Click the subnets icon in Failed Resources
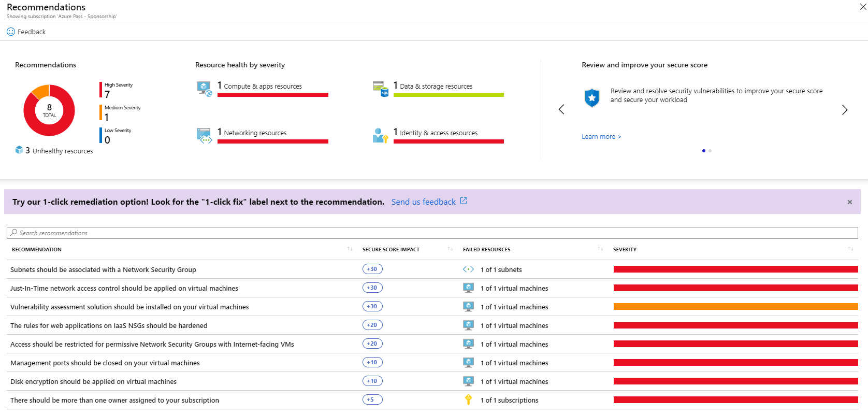This screenshot has width=868, height=414. point(468,269)
